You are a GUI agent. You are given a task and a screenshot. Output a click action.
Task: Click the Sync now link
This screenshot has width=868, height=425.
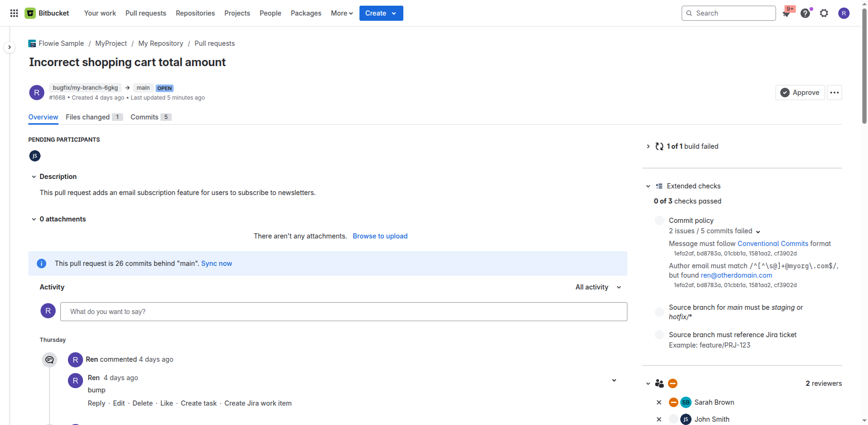click(217, 263)
